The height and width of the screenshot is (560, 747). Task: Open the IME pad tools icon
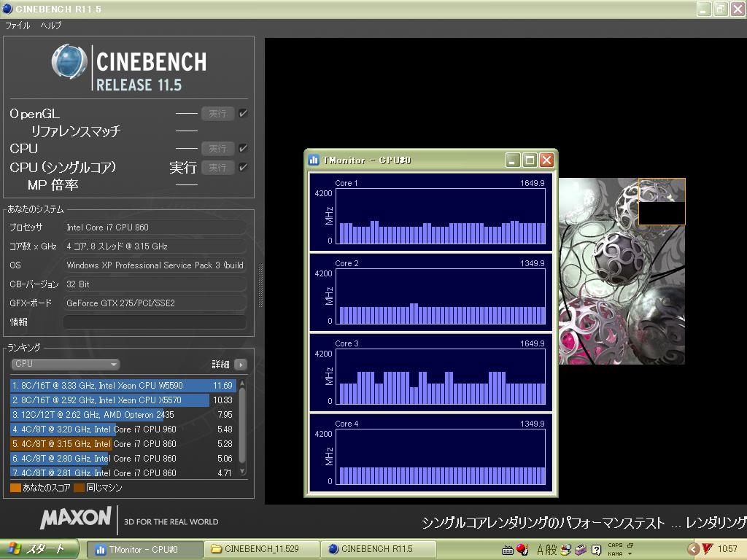point(581,549)
